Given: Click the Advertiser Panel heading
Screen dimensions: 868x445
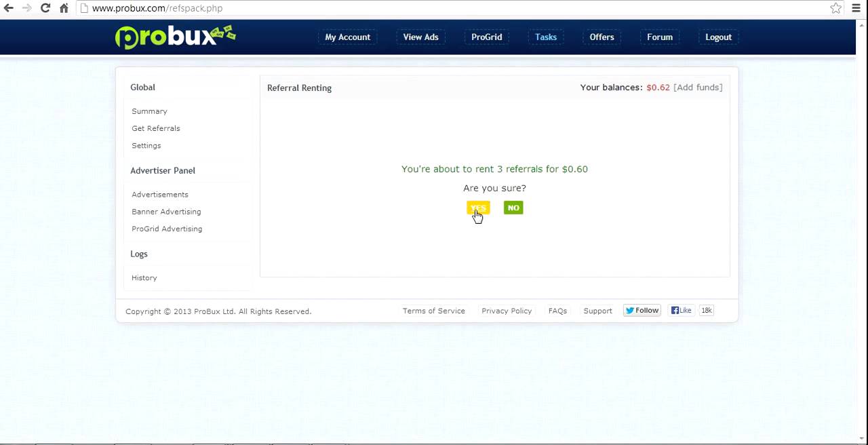Looking at the screenshot, I should [x=163, y=171].
